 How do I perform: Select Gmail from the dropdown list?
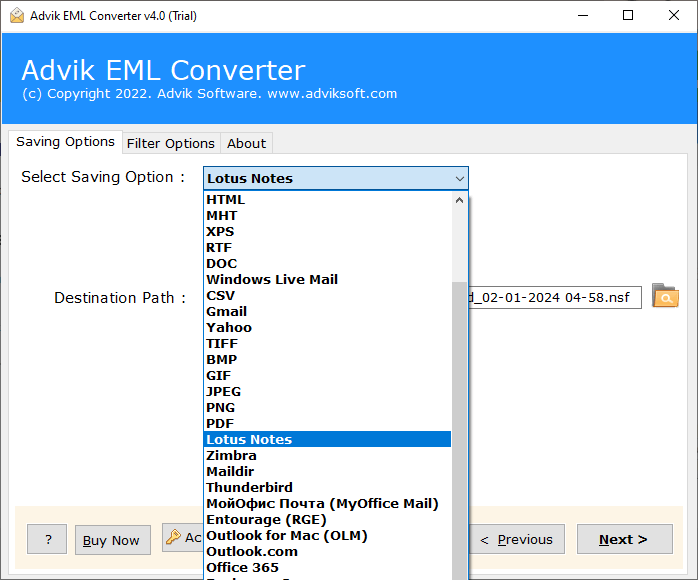pyautogui.click(x=327, y=312)
